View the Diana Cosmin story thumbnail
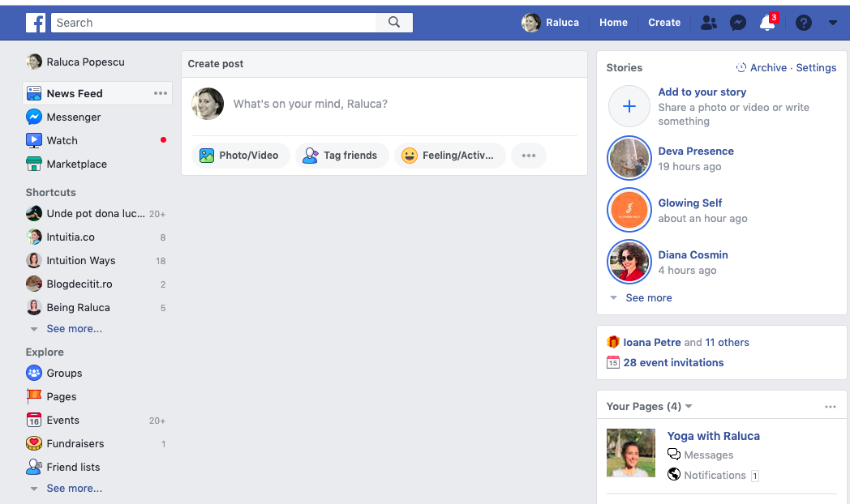 pos(629,262)
